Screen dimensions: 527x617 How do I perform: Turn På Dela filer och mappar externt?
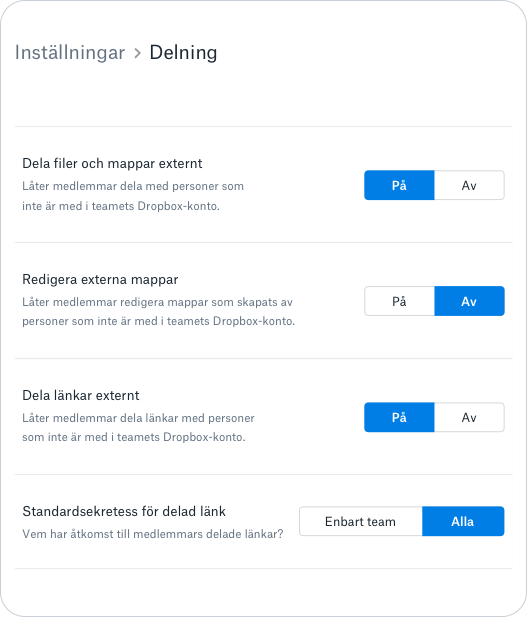click(x=399, y=185)
